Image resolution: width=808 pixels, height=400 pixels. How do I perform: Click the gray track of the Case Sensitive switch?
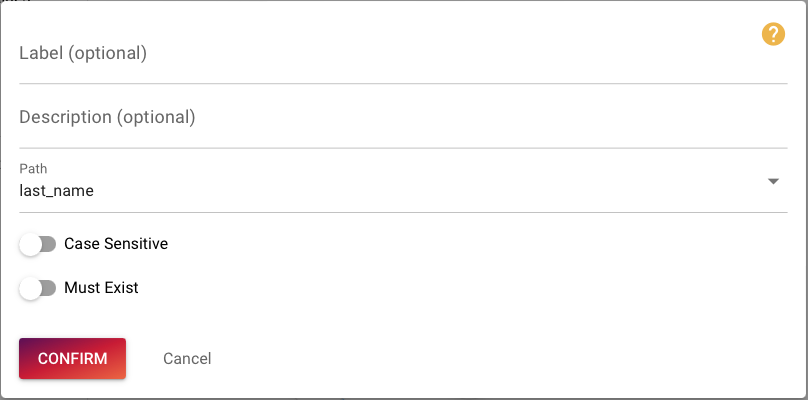pos(49,244)
